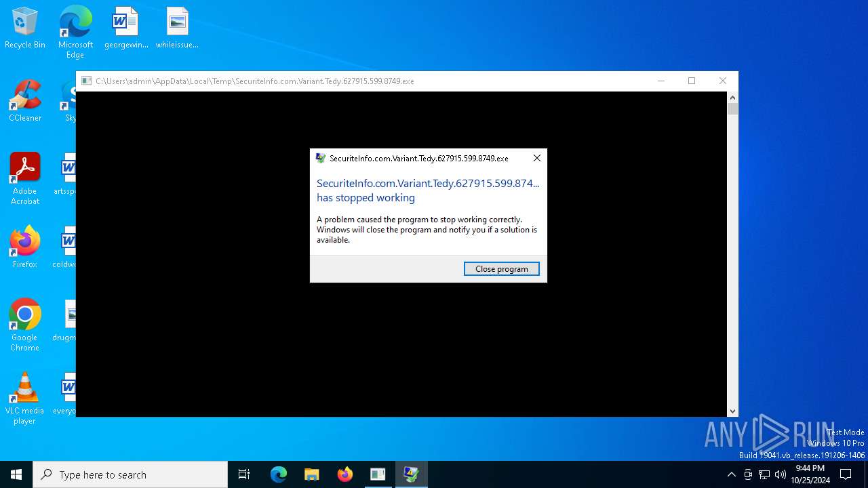Viewport: 868px width, 488px height.
Task: Close the stopped working error dialog
Action: click(x=536, y=158)
